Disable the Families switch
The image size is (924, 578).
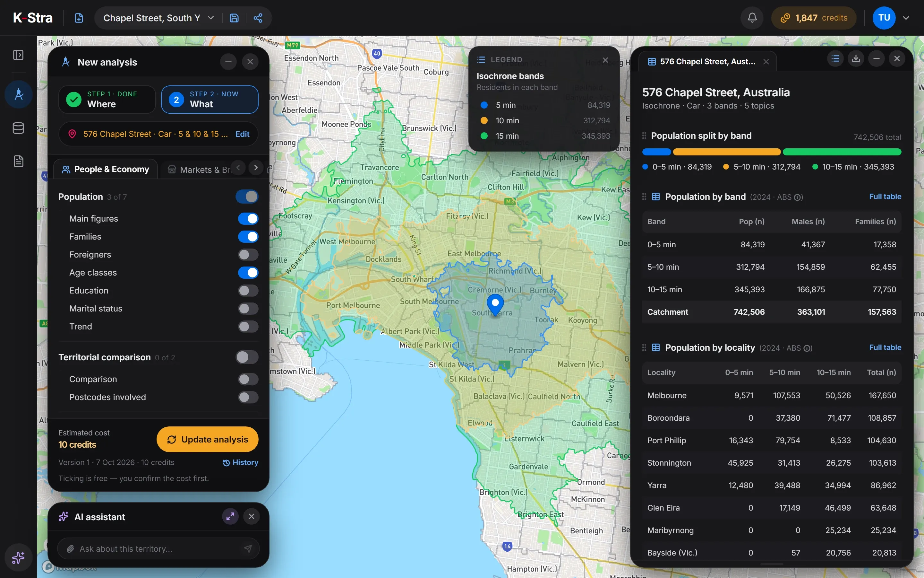coord(248,237)
